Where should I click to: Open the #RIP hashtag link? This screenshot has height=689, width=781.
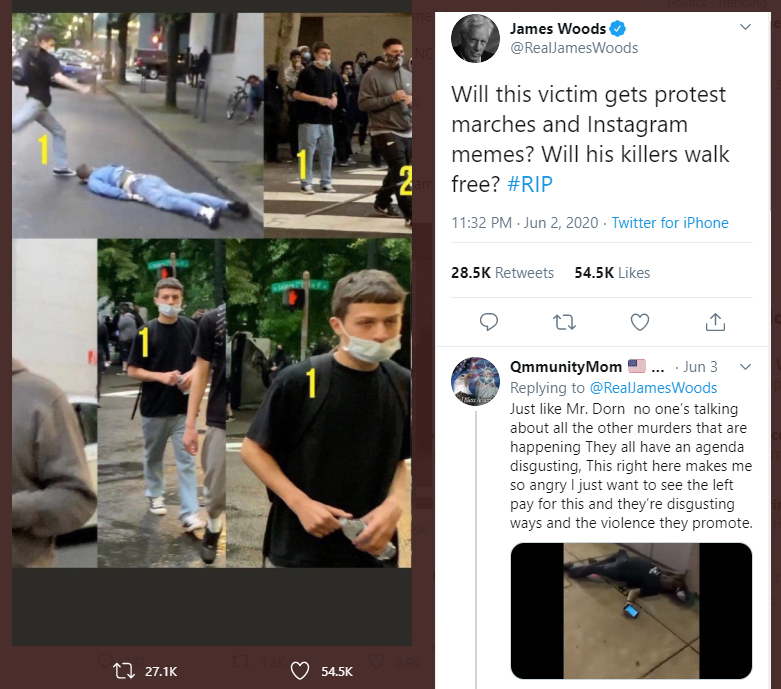[529, 184]
